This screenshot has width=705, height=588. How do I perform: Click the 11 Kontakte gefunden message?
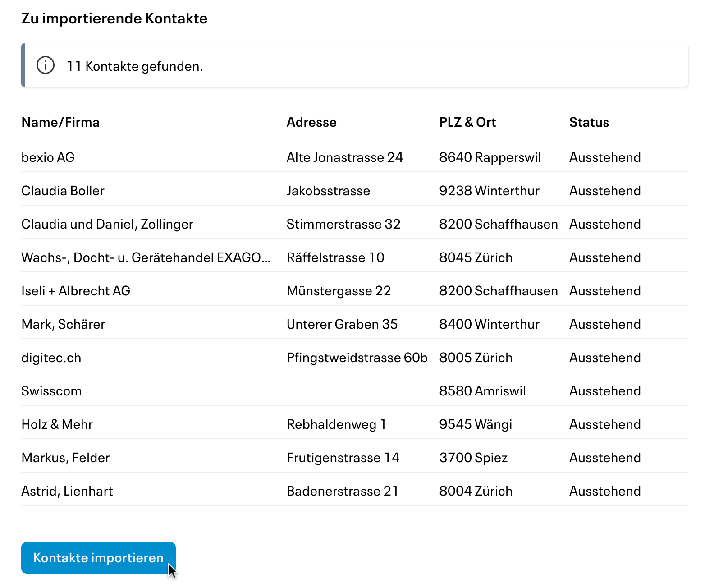(x=135, y=66)
